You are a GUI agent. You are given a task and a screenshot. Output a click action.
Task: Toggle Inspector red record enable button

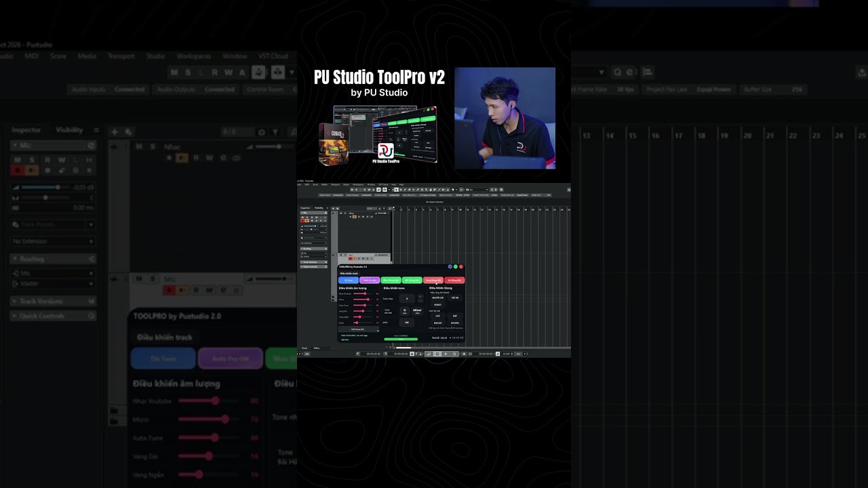pos(303,220)
